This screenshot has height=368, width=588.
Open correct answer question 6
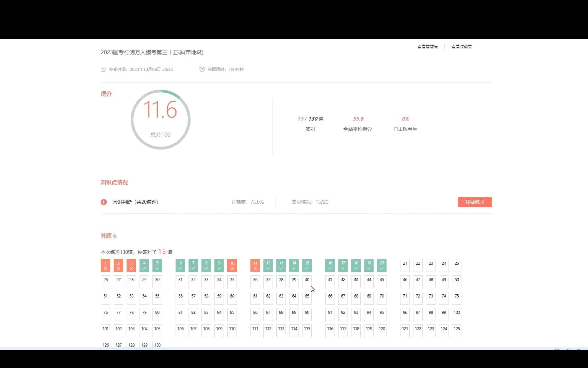coord(180,265)
